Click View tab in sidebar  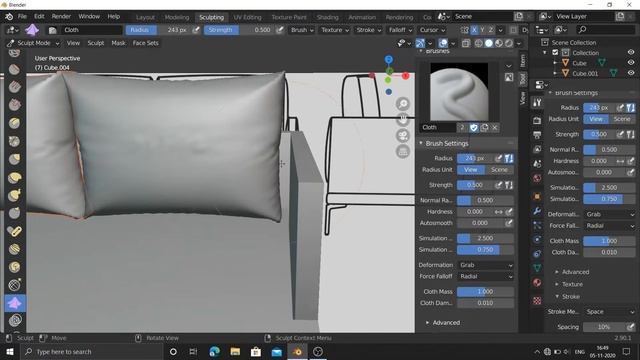tap(523, 98)
